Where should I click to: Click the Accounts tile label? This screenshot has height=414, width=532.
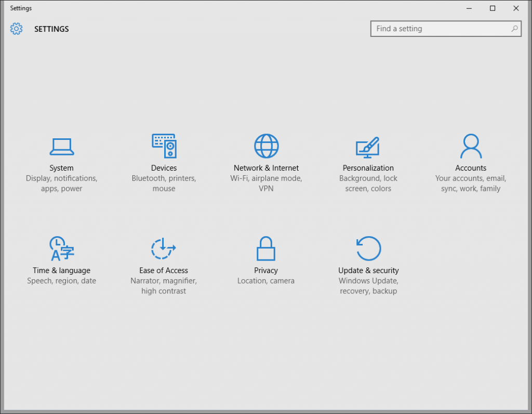tap(471, 167)
